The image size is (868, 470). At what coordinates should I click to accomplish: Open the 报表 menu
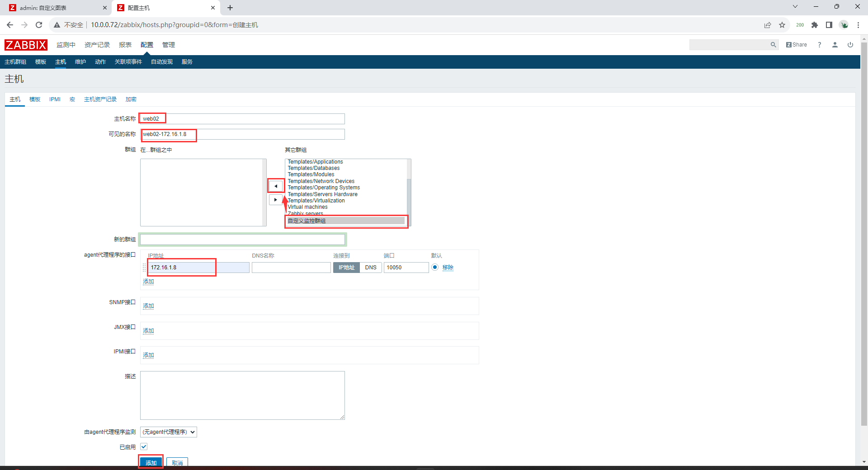[125, 45]
